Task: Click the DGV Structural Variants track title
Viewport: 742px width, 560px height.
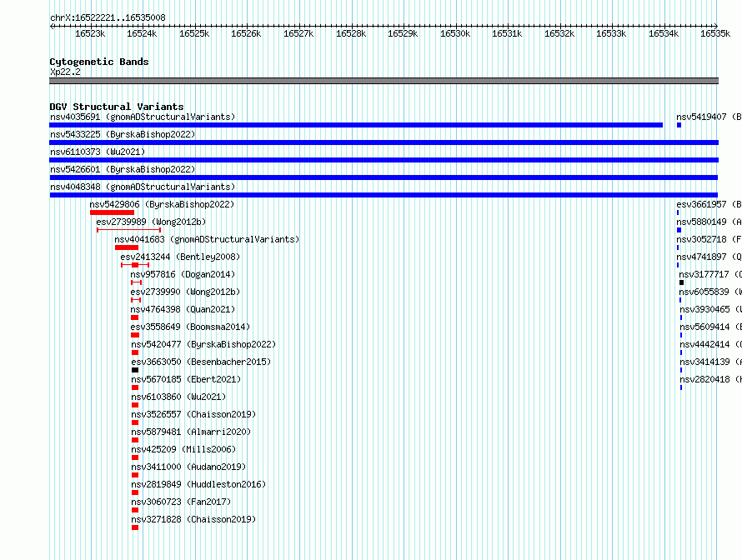Action: pos(117,107)
